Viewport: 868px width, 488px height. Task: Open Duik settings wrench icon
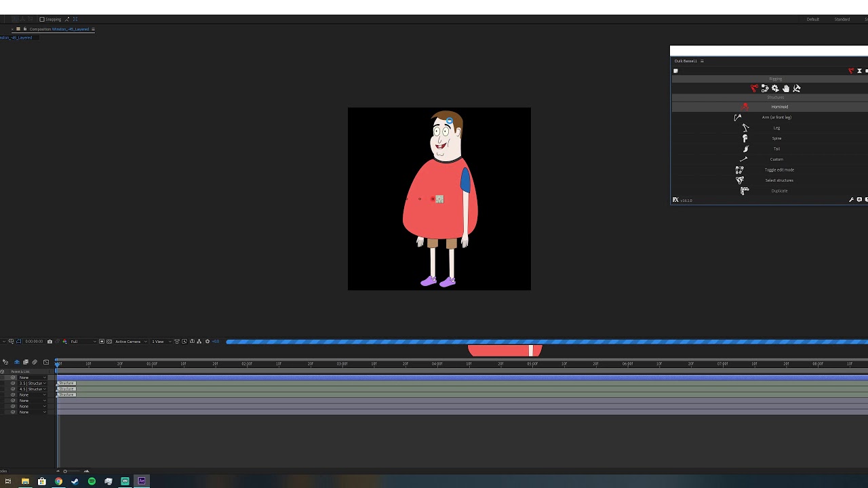[851, 200]
